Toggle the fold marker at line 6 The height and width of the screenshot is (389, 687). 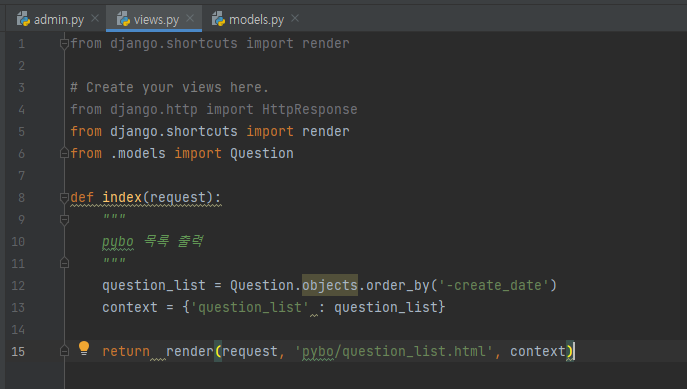point(64,153)
